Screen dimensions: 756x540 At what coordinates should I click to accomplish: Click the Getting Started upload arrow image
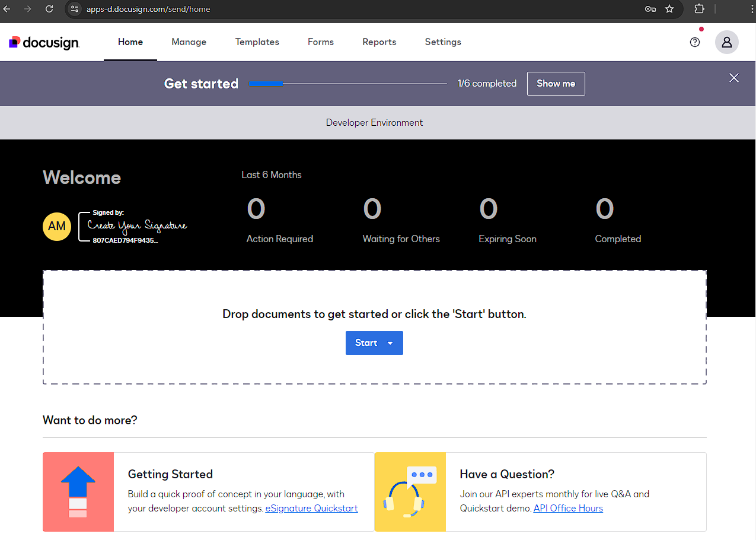78,492
